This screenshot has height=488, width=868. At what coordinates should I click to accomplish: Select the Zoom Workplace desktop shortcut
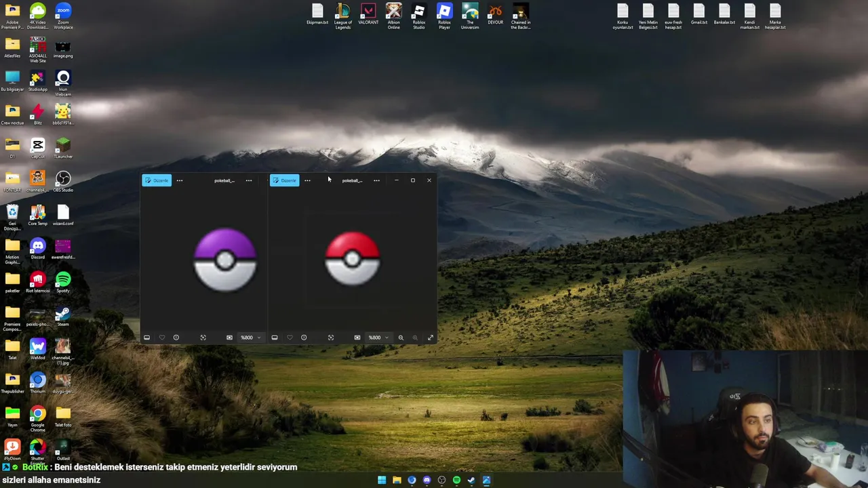[x=63, y=16]
